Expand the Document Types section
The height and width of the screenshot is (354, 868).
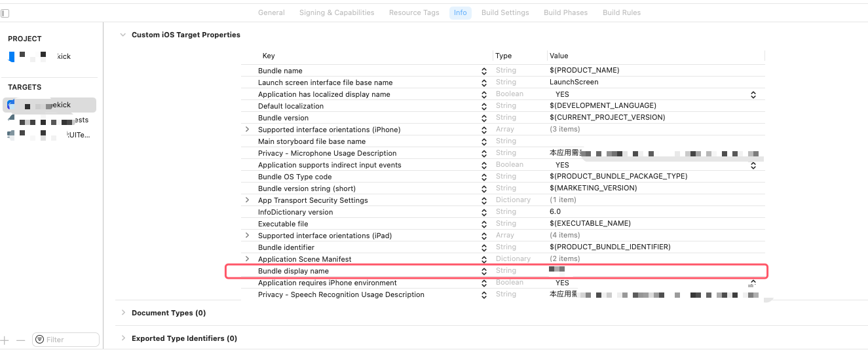123,313
